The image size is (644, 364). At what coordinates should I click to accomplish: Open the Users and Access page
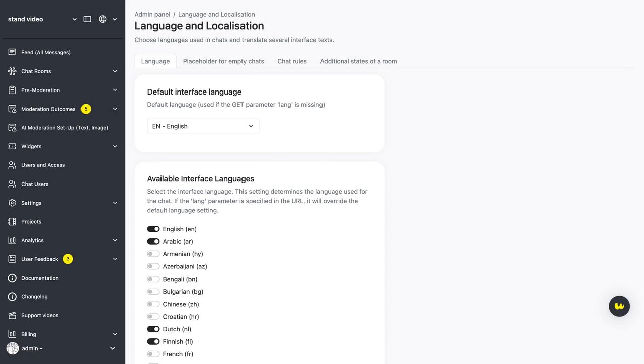(43, 165)
